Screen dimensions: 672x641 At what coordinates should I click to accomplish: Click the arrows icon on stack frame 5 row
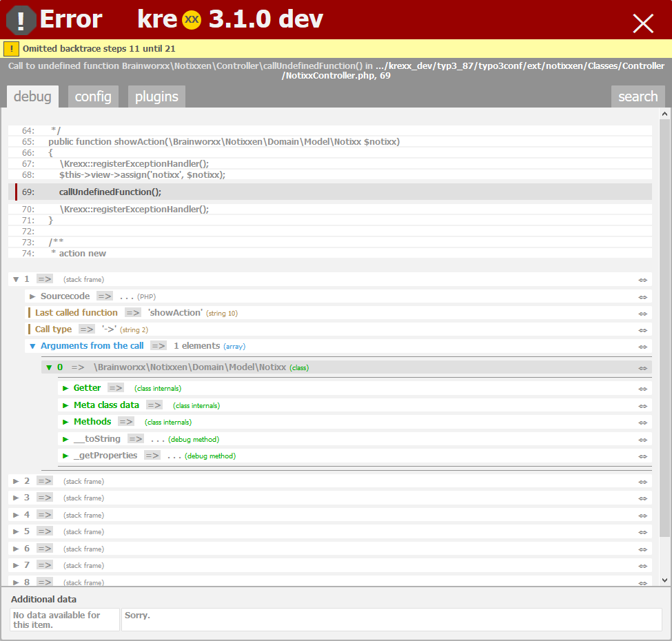pyautogui.click(x=642, y=533)
